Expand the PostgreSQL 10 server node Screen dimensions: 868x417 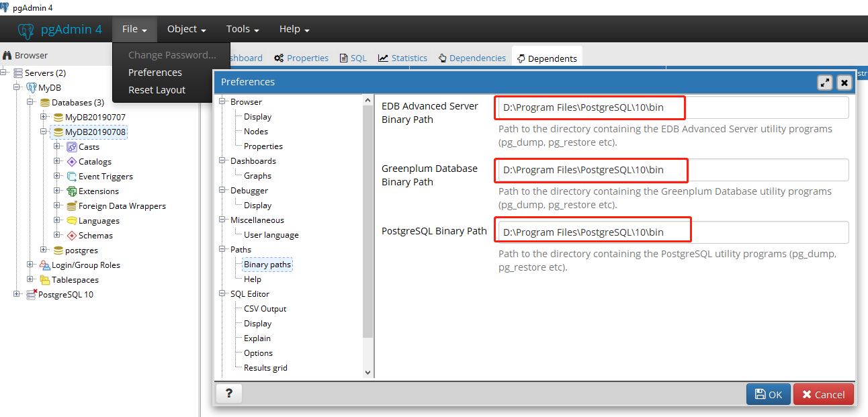pos(16,294)
